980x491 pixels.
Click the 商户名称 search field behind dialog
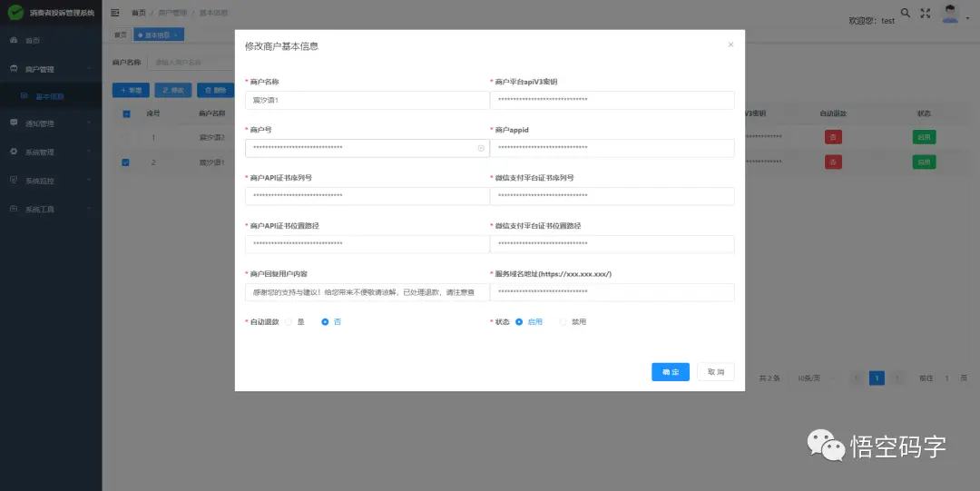[191, 63]
